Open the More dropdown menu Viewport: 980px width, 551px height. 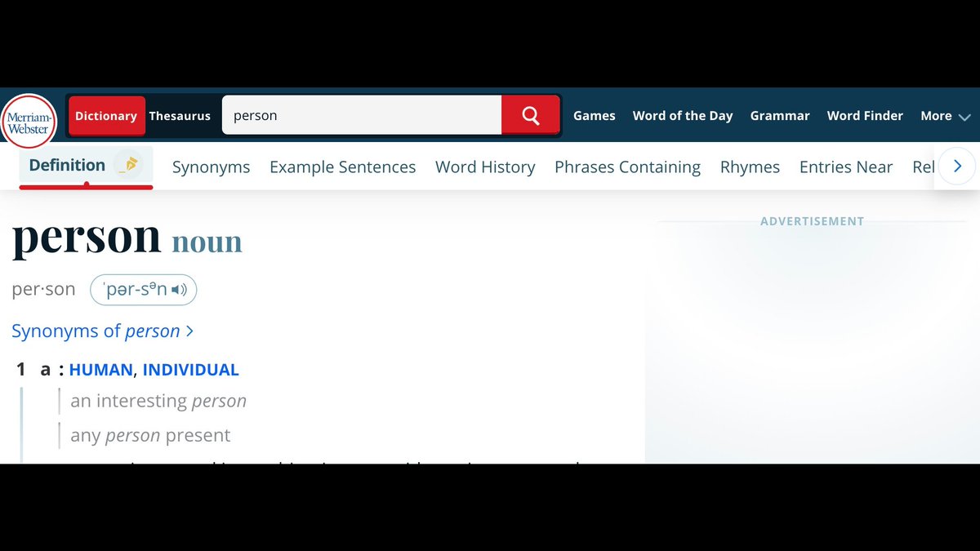[945, 115]
